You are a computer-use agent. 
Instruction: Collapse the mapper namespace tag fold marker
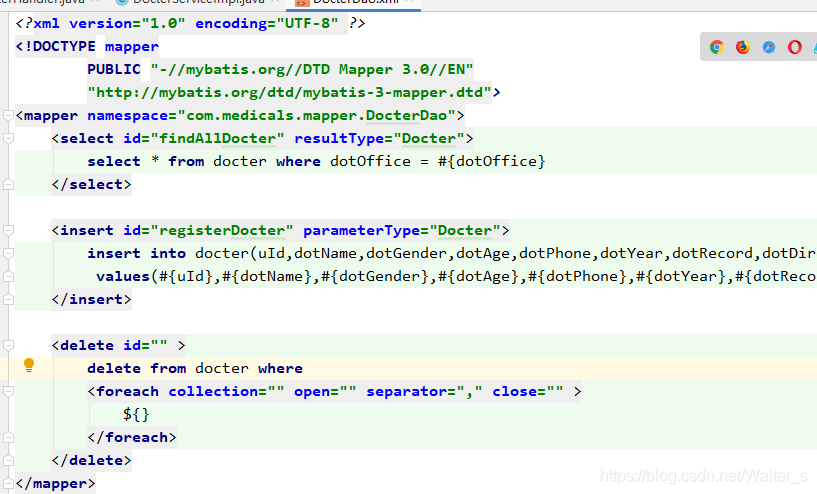tap(8, 115)
